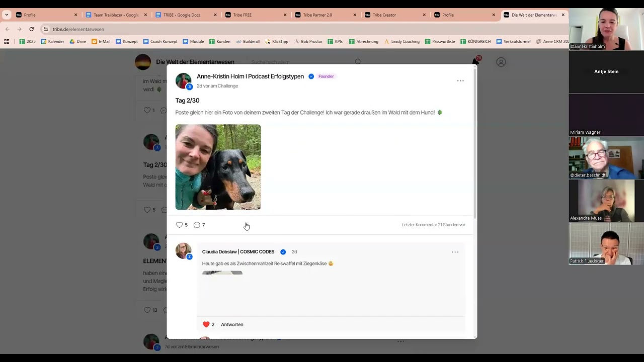Click browser forward arrow
This screenshot has width=644, height=362.
coord(19,29)
